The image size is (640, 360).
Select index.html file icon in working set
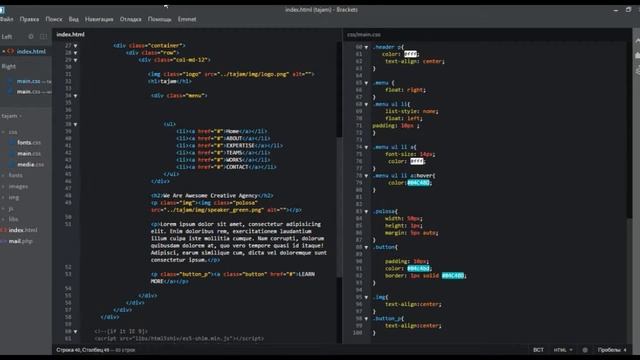tap(10, 51)
